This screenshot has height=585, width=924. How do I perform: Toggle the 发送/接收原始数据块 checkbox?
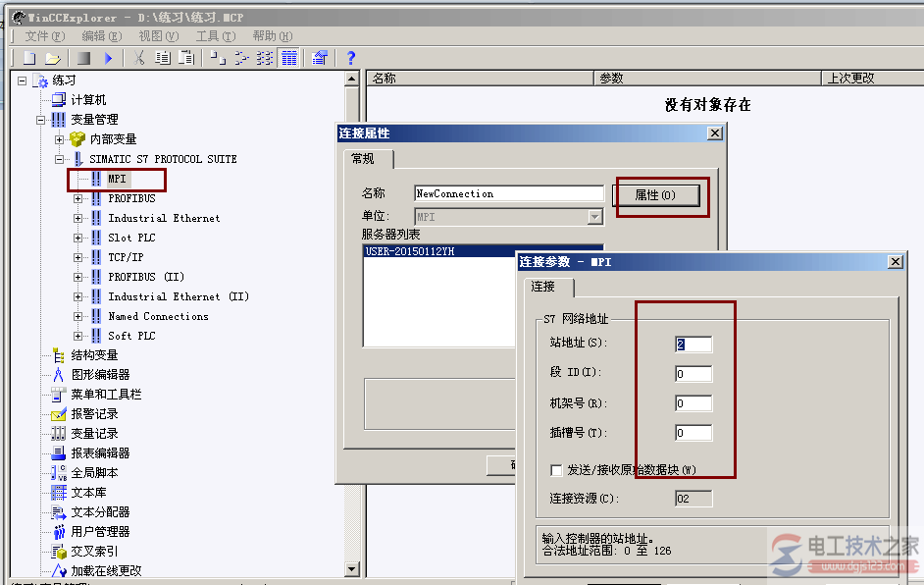pos(556,470)
